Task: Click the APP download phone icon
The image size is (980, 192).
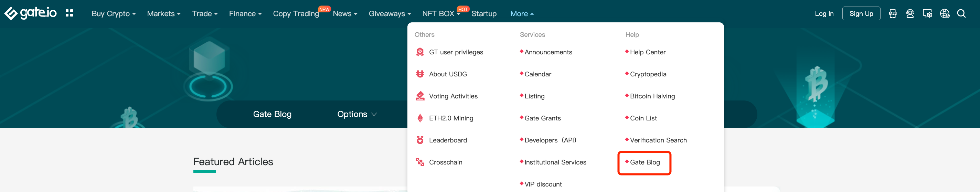Action: click(x=893, y=14)
